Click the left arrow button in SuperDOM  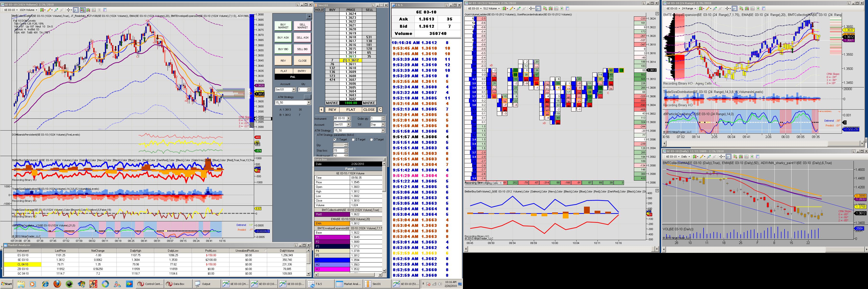tap(322, 110)
